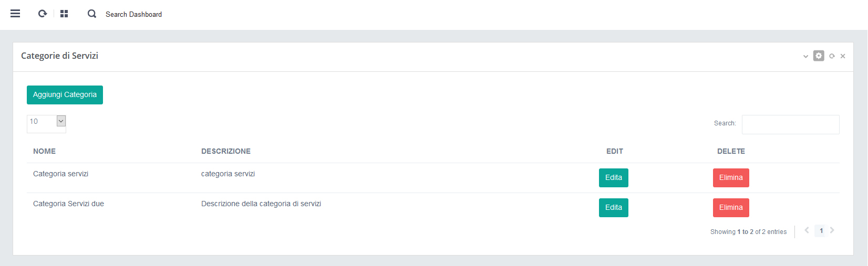Open the hamburger sidebar menu
The height and width of the screenshot is (266, 868).
point(15,14)
